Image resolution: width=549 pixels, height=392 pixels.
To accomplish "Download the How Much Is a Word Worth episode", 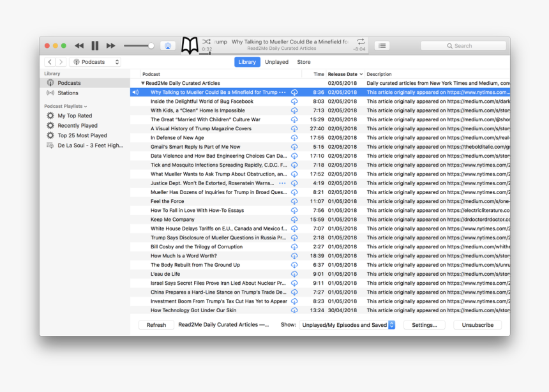I will click(x=294, y=256).
